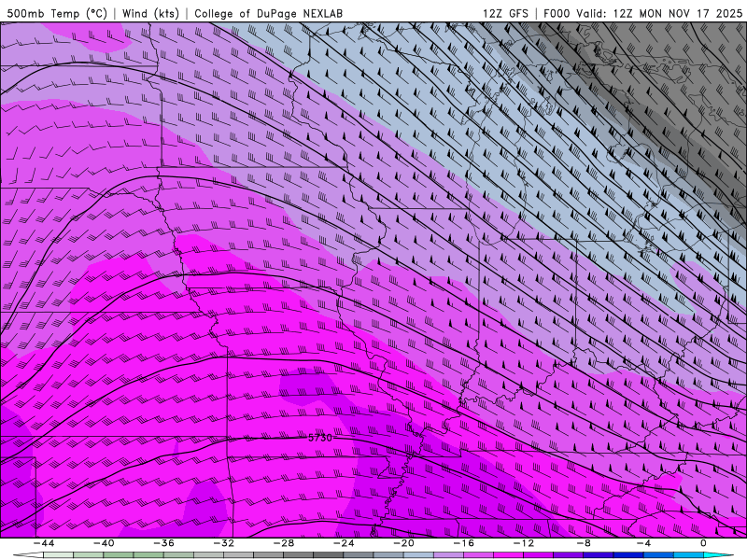The width and height of the screenshot is (747, 560).
Task: Click the '-24' color scale value
Action: point(344,543)
